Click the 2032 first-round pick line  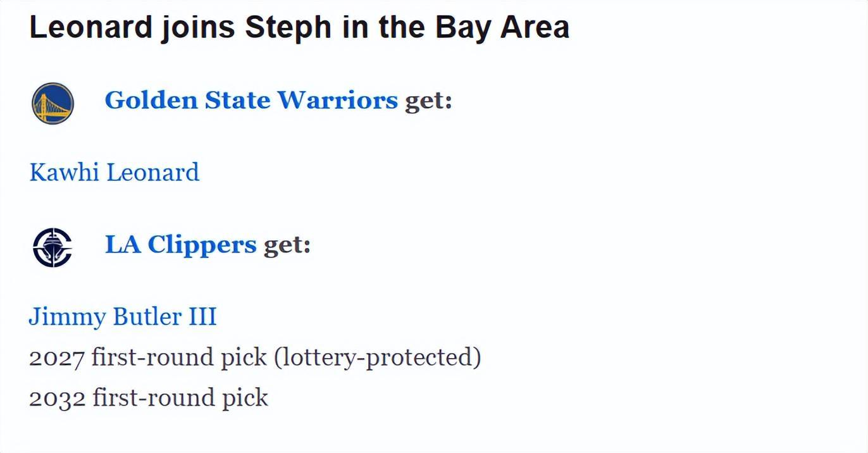(x=149, y=398)
